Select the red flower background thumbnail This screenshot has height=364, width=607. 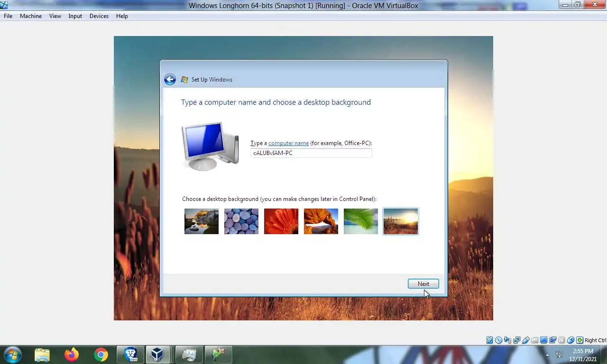[281, 221]
